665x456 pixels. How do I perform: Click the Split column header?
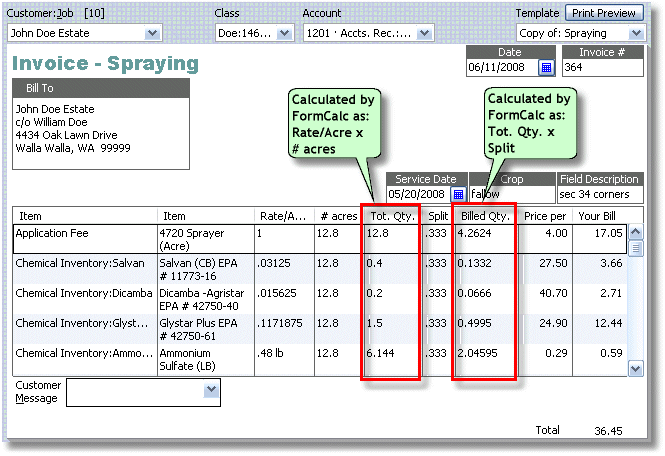coord(437,216)
